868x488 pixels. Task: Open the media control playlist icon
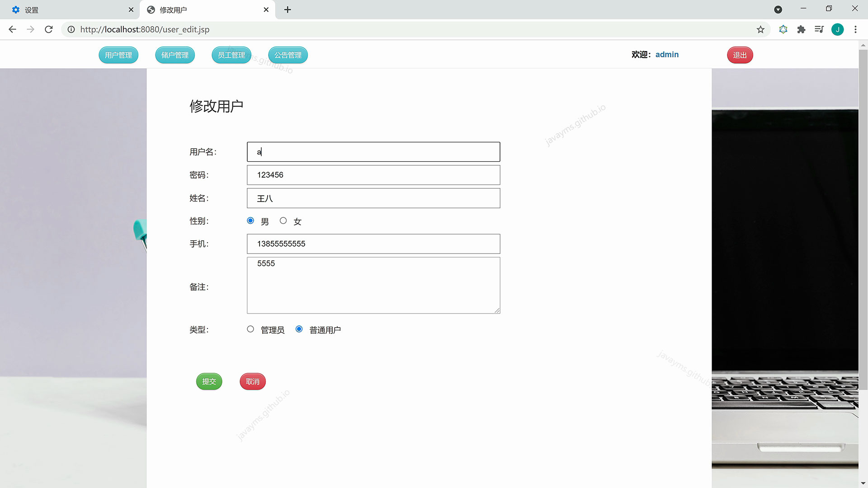(x=819, y=29)
